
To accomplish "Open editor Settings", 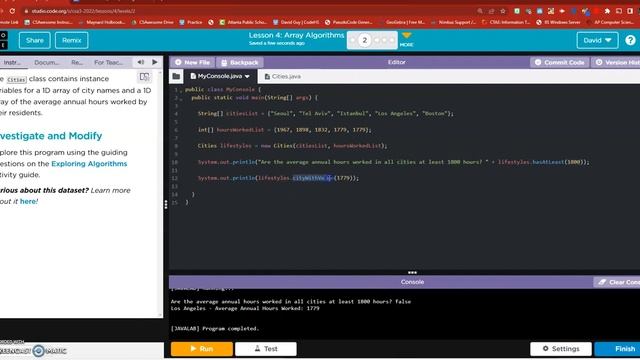I will [x=561, y=349].
